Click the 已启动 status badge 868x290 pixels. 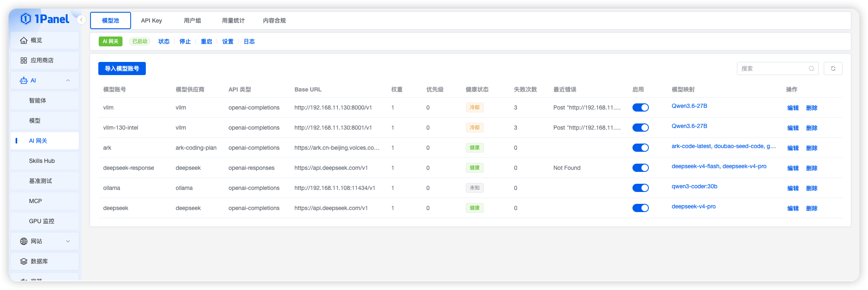click(x=140, y=41)
